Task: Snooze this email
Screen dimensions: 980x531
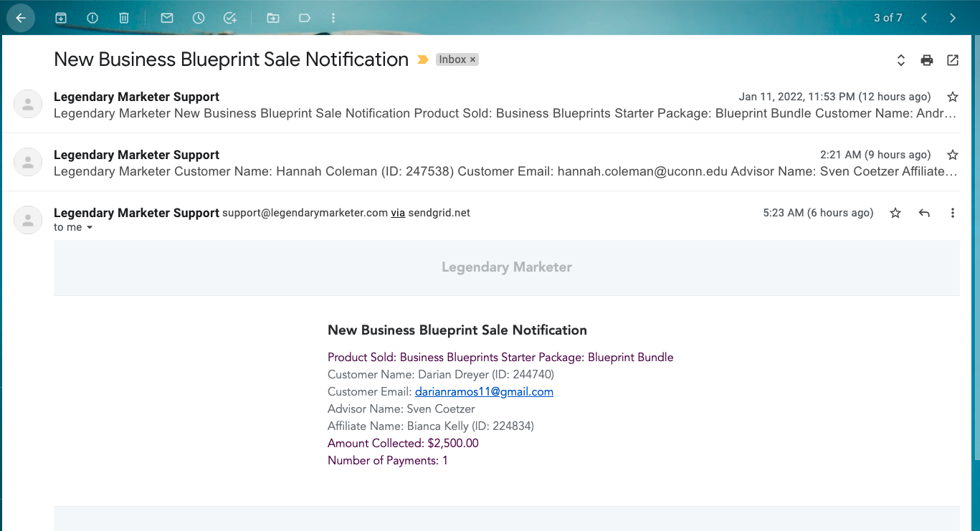Action: (199, 18)
